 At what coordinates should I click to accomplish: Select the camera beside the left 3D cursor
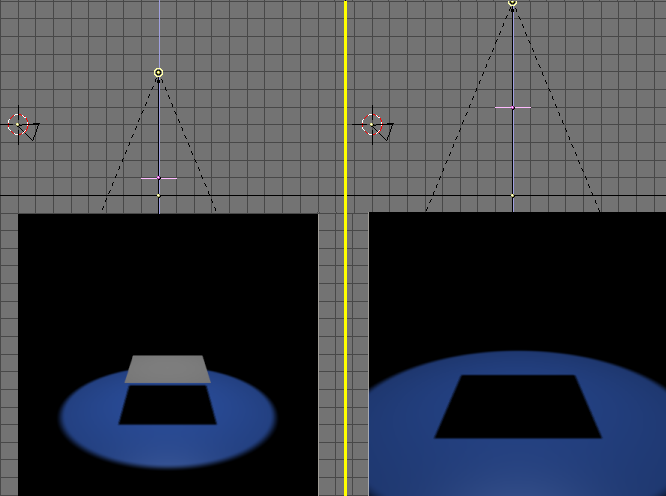[x=33, y=130]
